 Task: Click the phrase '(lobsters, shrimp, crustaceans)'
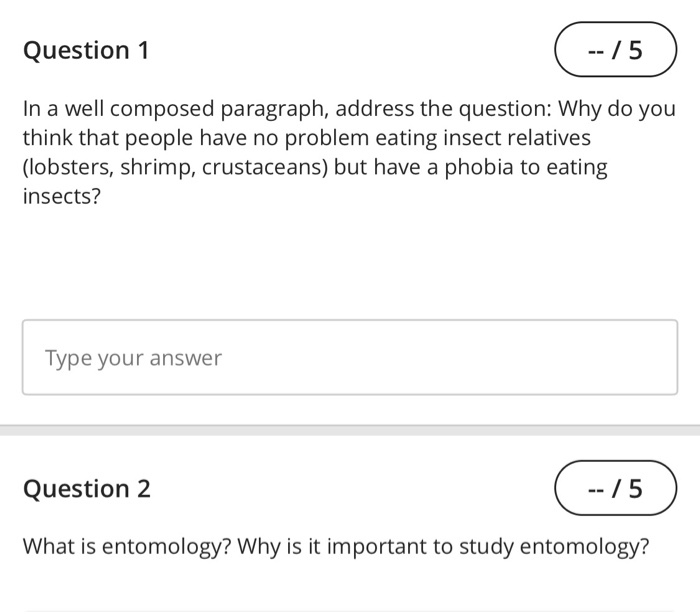175,167
